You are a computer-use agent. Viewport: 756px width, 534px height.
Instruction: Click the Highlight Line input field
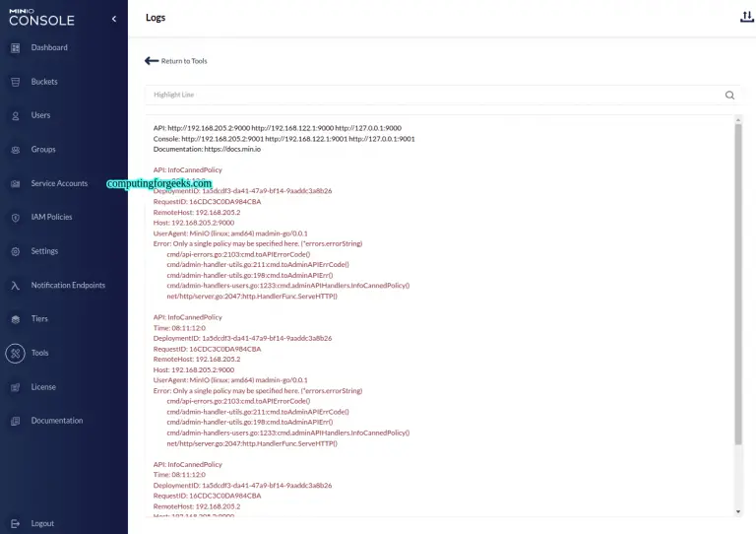[434, 95]
